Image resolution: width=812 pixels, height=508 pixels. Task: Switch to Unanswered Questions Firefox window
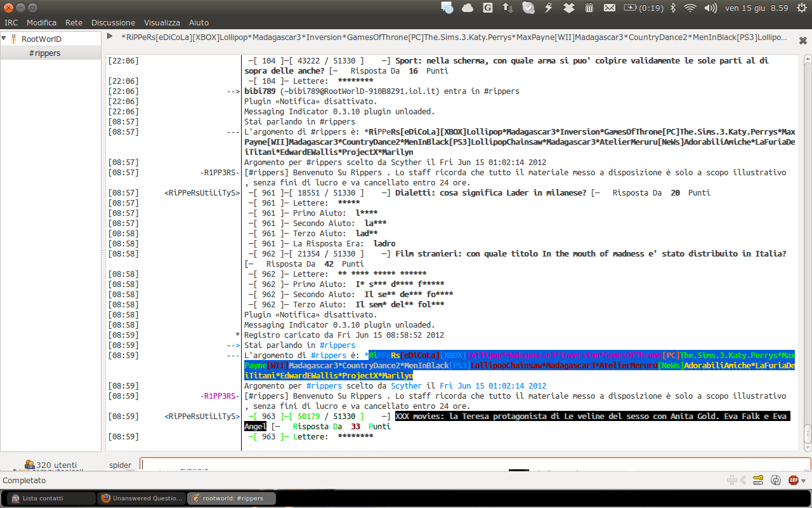(141, 498)
